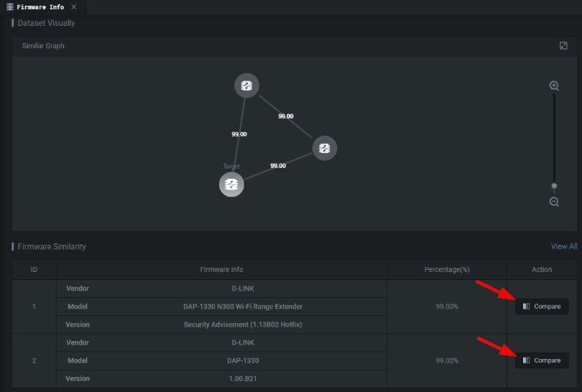Click the ID column header
Screen dimensions: 582x392
[x=34, y=270]
